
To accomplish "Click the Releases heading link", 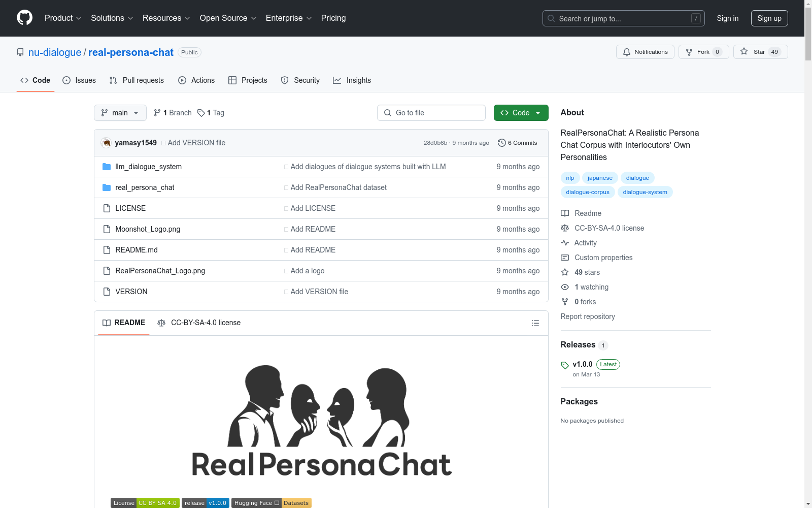I will (x=578, y=345).
